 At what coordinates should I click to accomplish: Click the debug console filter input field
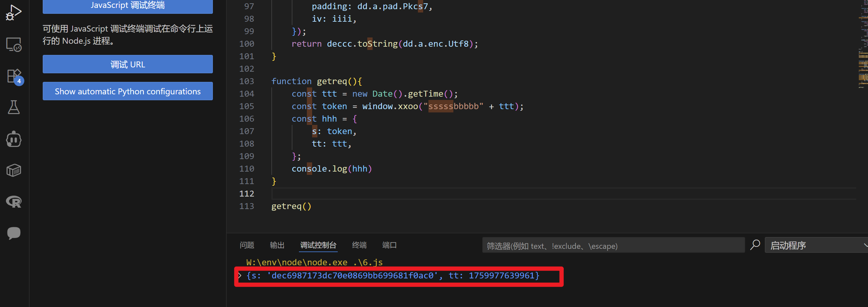click(614, 245)
